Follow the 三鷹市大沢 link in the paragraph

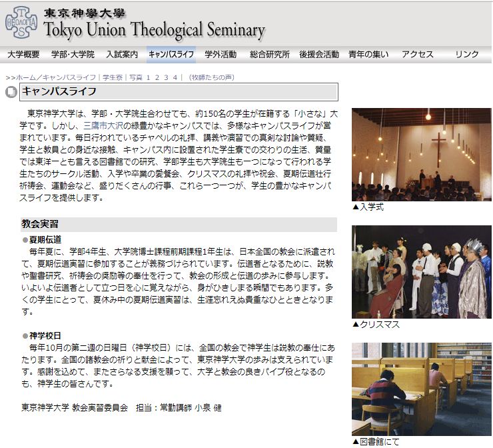pyautogui.click(x=103, y=125)
